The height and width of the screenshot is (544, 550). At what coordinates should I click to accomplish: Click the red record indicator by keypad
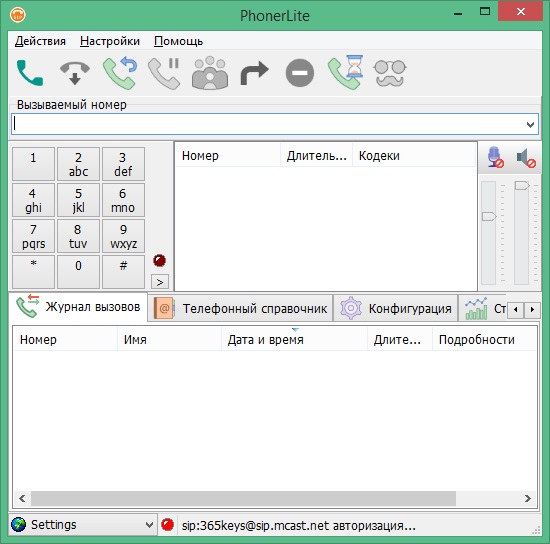coord(159,260)
